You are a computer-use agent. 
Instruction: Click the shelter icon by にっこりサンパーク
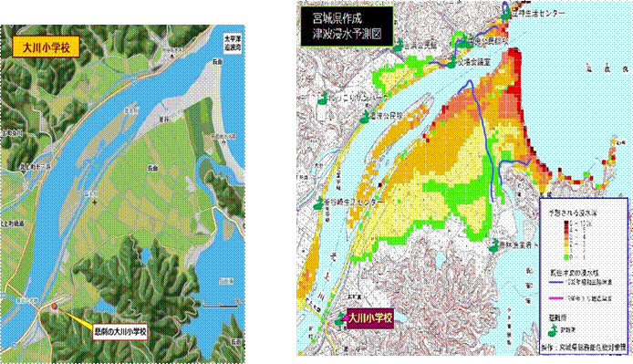click(x=323, y=99)
